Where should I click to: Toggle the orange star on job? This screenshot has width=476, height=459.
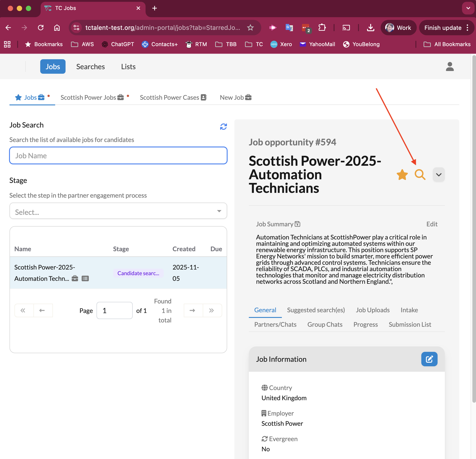pos(402,175)
